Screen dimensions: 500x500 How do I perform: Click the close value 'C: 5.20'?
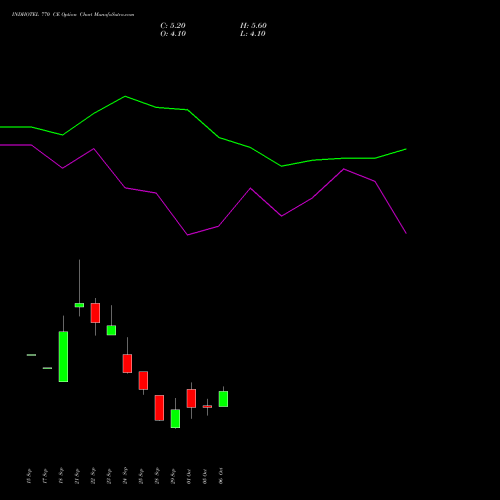coord(173,26)
